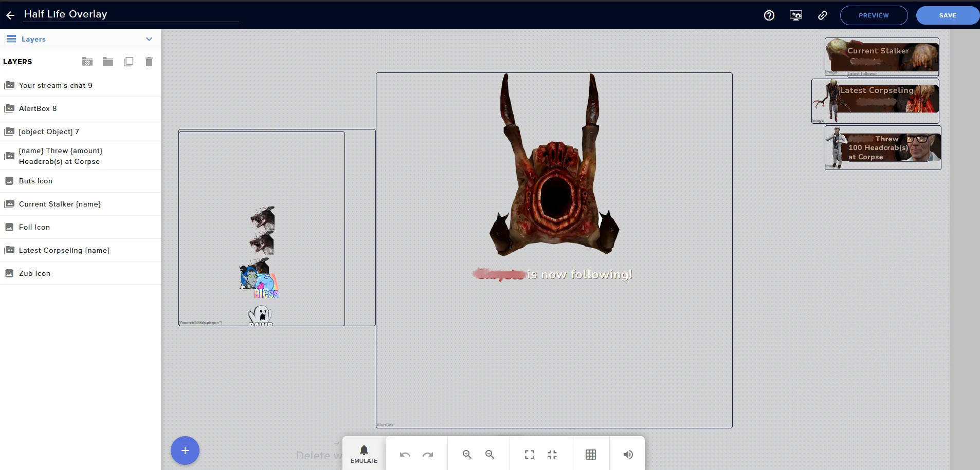Select the Buts Icon layer
Screen dimensions: 980x470
click(81, 181)
